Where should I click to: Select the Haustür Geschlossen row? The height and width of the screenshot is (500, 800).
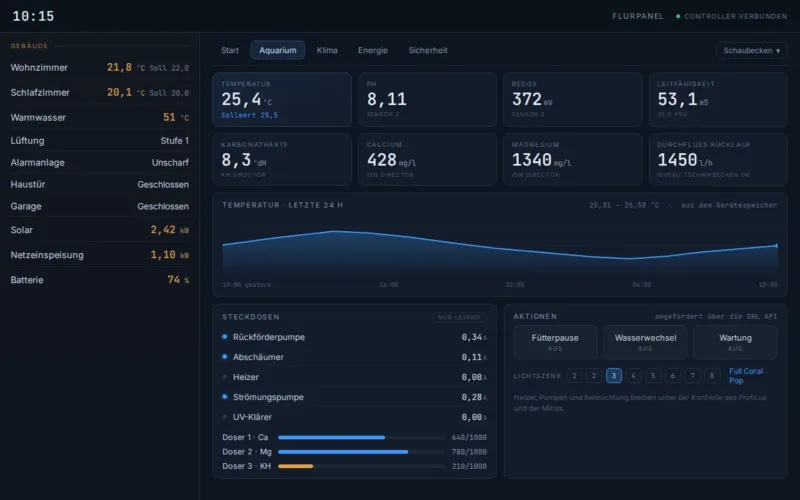tap(99, 184)
